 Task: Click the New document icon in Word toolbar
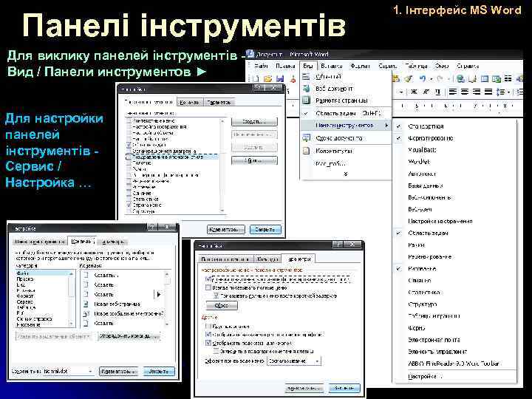(x=256, y=79)
